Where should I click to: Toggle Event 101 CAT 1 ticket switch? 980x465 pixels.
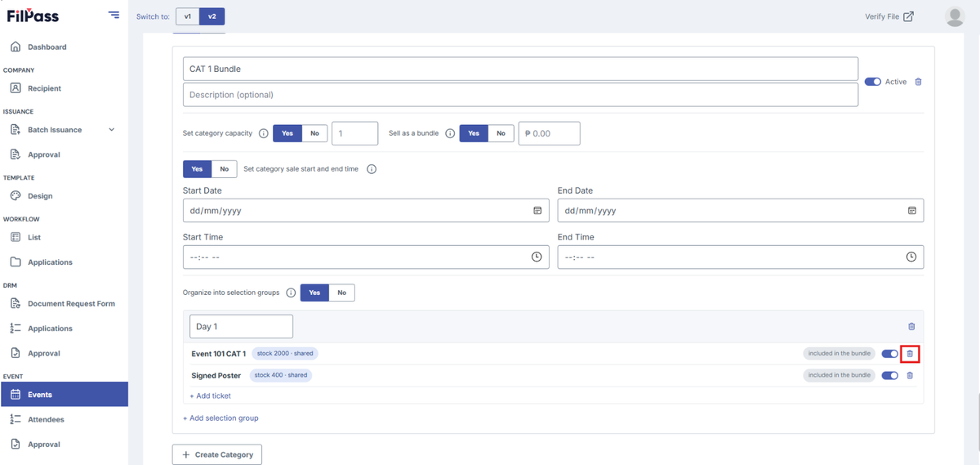889,354
